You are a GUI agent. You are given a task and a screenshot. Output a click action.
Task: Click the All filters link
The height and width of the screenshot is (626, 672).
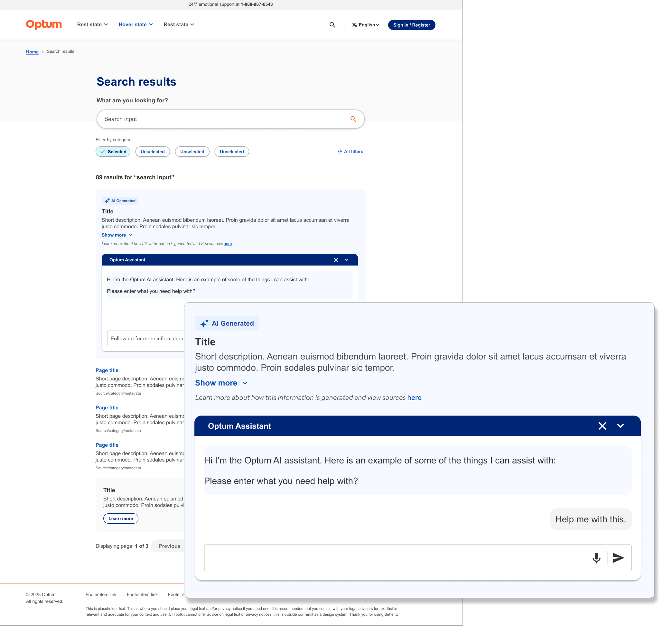click(350, 152)
